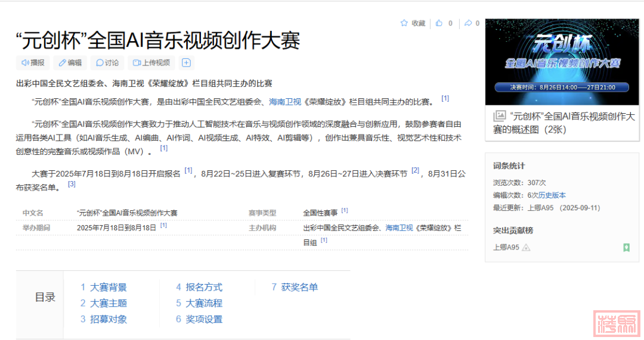Click the image gallery icon beside 概述图 caption
The width and height of the screenshot is (644, 340).
tap(499, 116)
